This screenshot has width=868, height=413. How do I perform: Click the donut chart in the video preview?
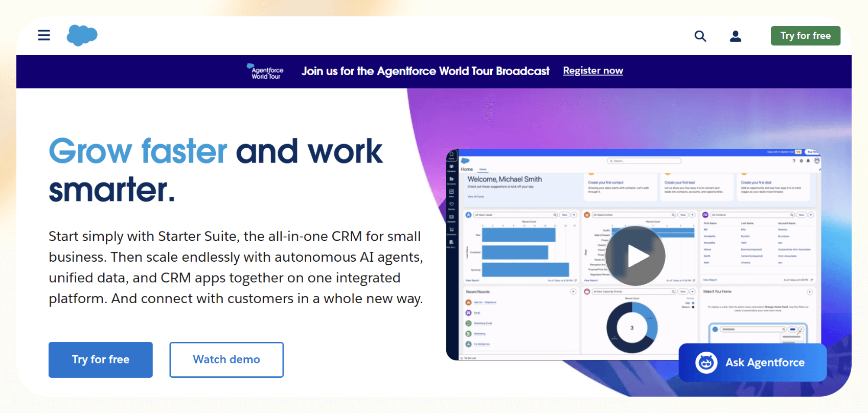[632, 328]
